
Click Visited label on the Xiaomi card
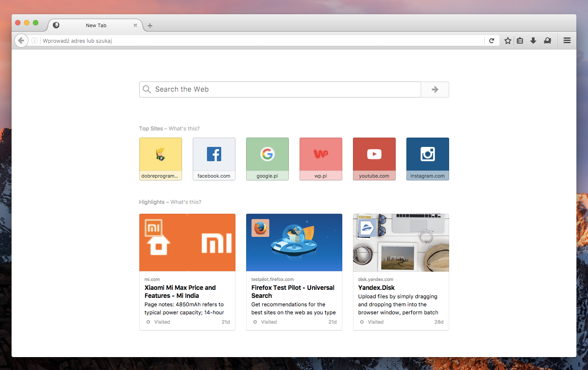(x=162, y=322)
